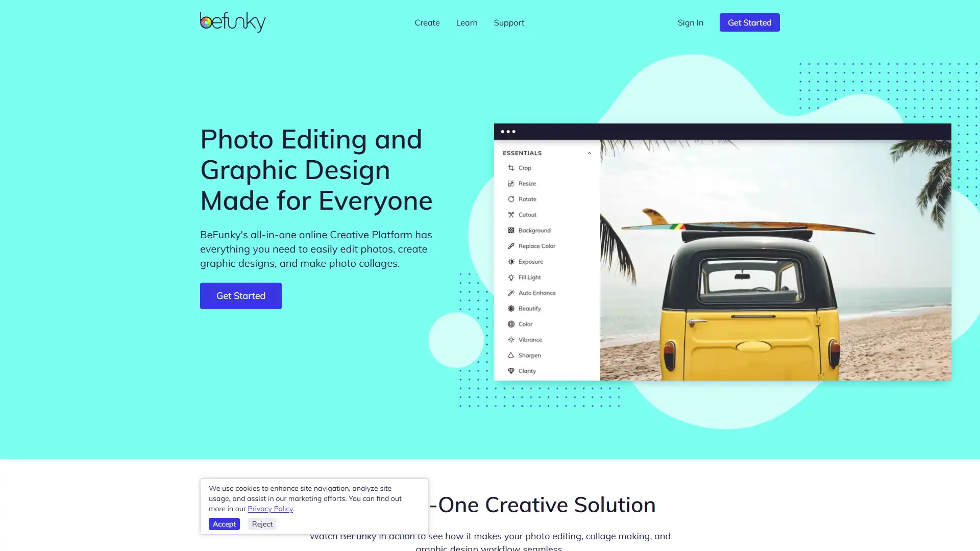
Task: Select the Vibrance tool icon
Action: [x=511, y=340]
